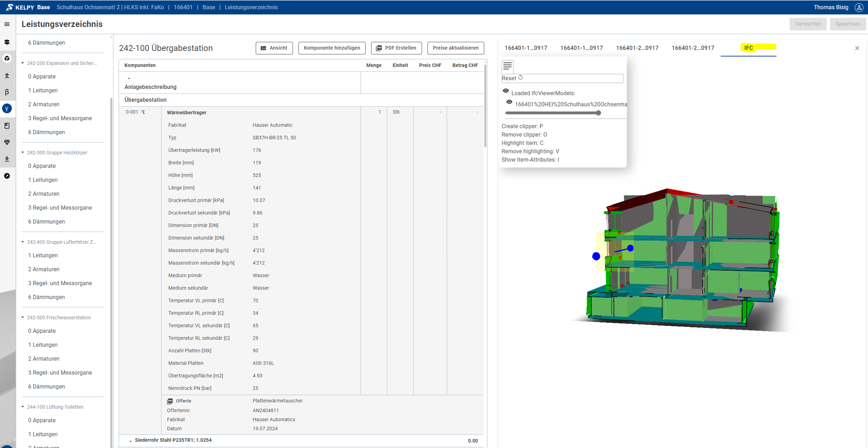Viewport: 868px width, 448px height.
Task: Collapse the 242-500 Frischwasserstation group
Action: point(23,317)
